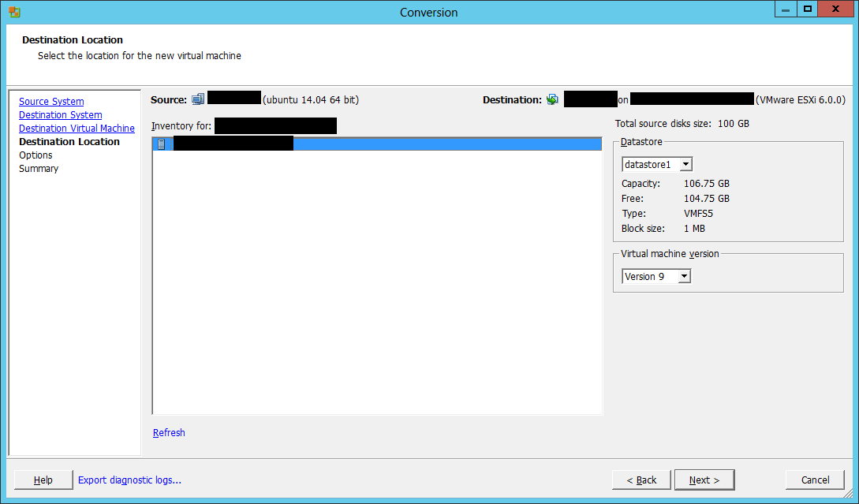The width and height of the screenshot is (859, 504).
Task: Click the 'Inventory for:' label
Action: (181, 126)
